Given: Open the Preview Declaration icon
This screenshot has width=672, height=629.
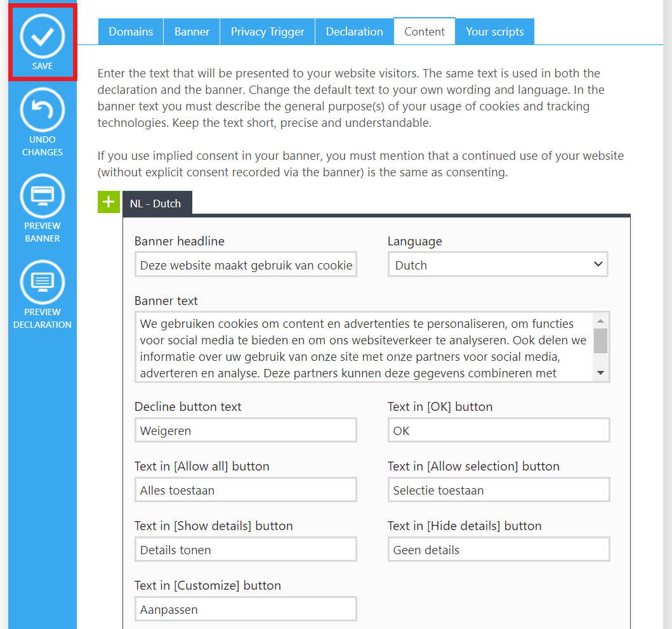Looking at the screenshot, I should [x=43, y=283].
